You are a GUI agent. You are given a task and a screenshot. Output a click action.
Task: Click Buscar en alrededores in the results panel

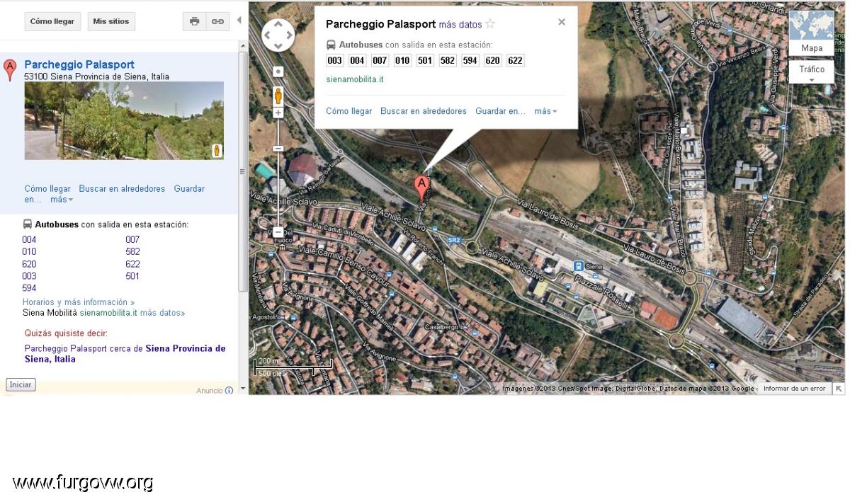pyautogui.click(x=122, y=189)
